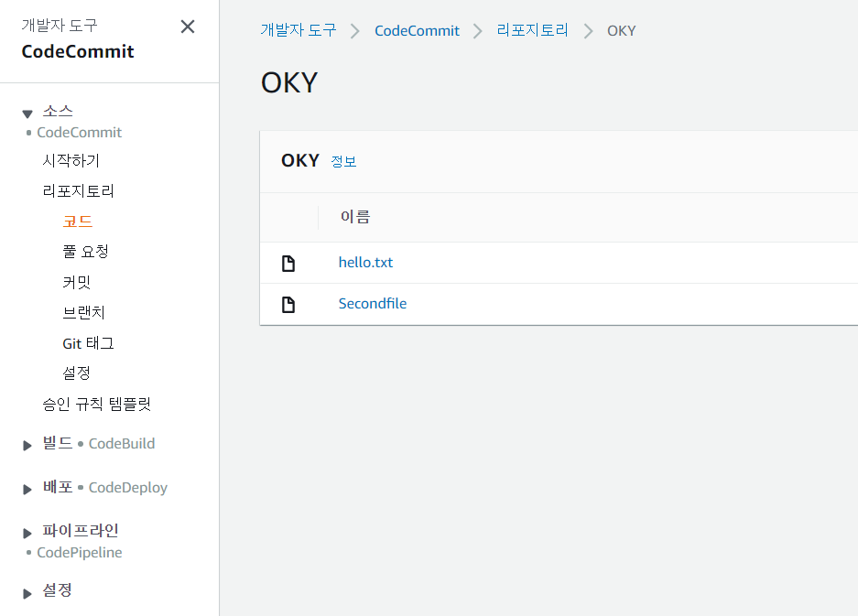Image resolution: width=858 pixels, height=616 pixels.
Task: Open 브랜치 in the sidebar
Action: point(83,312)
